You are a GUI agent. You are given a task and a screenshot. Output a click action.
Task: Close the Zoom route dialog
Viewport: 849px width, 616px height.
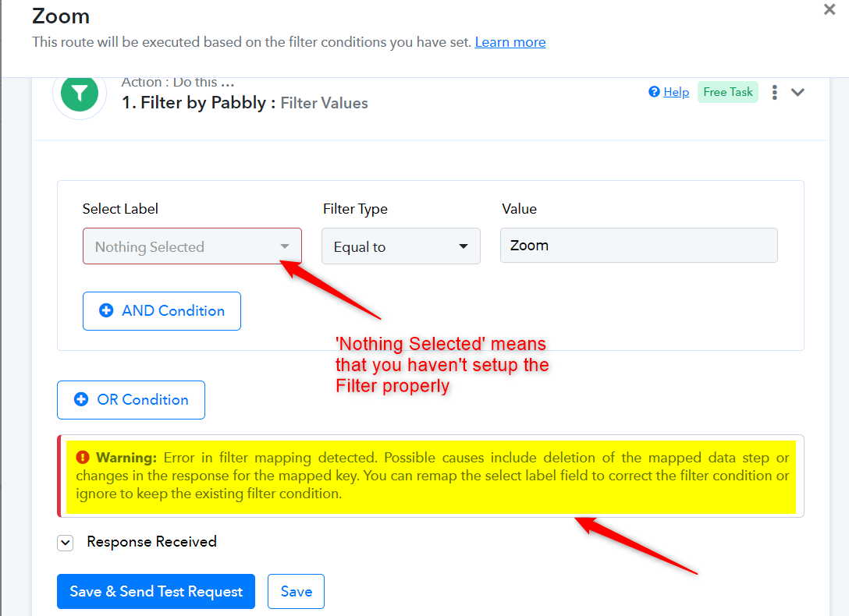829,9
